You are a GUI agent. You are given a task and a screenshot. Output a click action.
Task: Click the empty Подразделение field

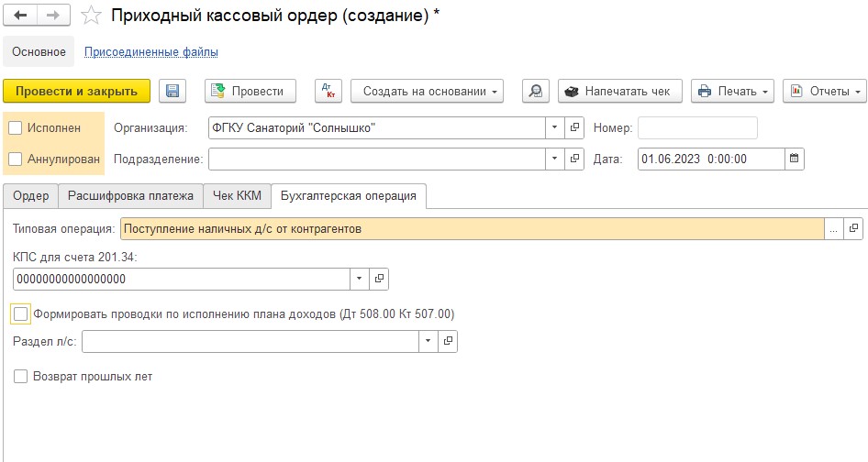(x=377, y=159)
